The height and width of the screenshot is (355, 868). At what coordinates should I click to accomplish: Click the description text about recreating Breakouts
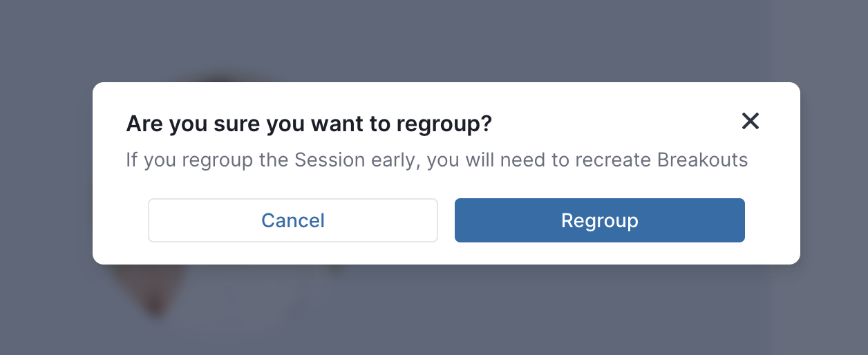(x=437, y=160)
